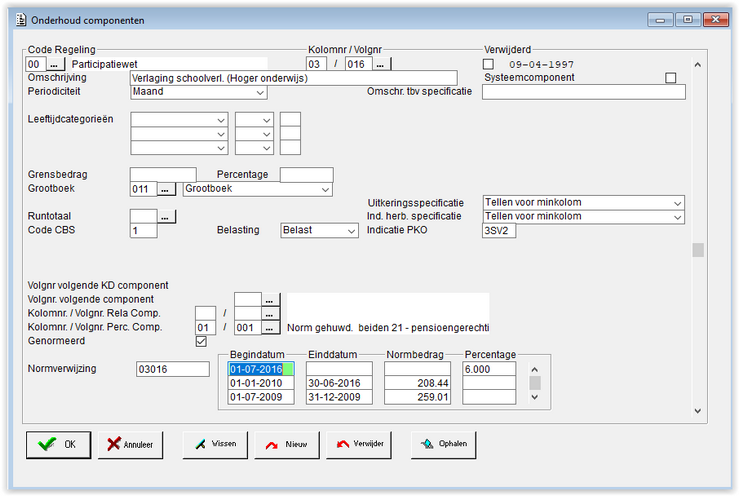
Task: Cancel with the Annuleer button
Action: click(x=130, y=444)
